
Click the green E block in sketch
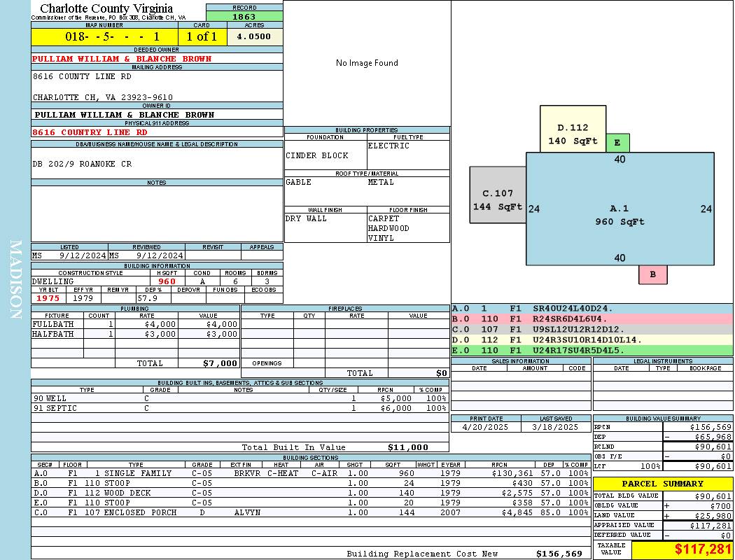point(617,143)
